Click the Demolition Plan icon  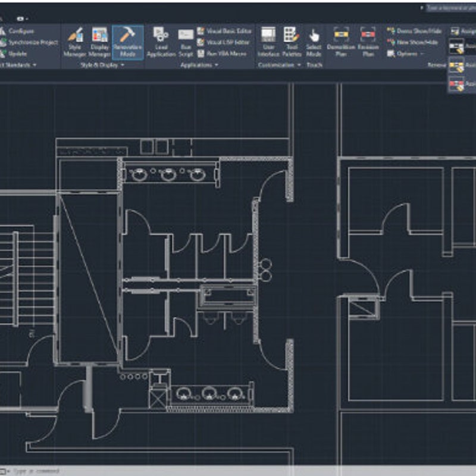pyautogui.click(x=340, y=36)
